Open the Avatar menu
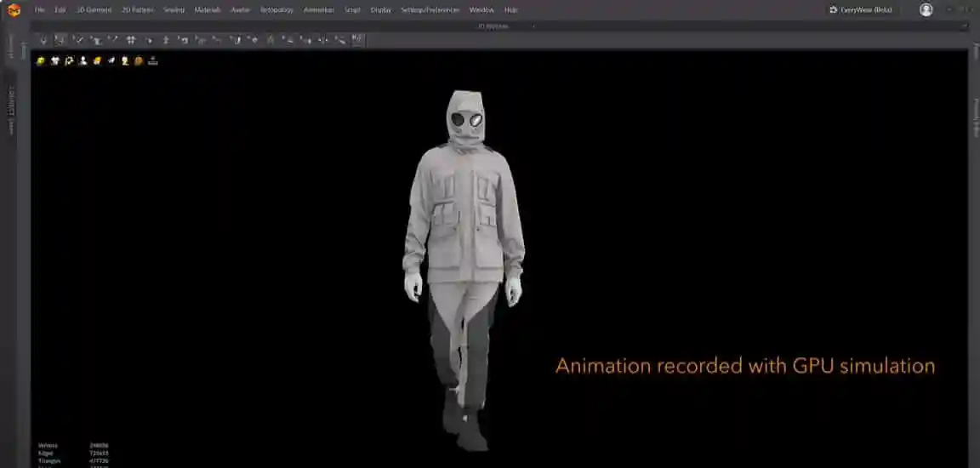The height and width of the screenshot is (468, 980). (240, 10)
